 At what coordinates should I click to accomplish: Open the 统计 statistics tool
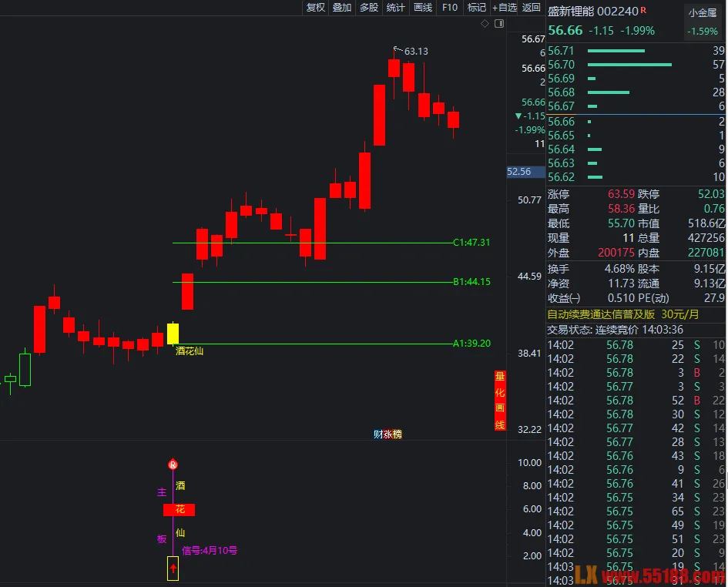pyautogui.click(x=395, y=8)
